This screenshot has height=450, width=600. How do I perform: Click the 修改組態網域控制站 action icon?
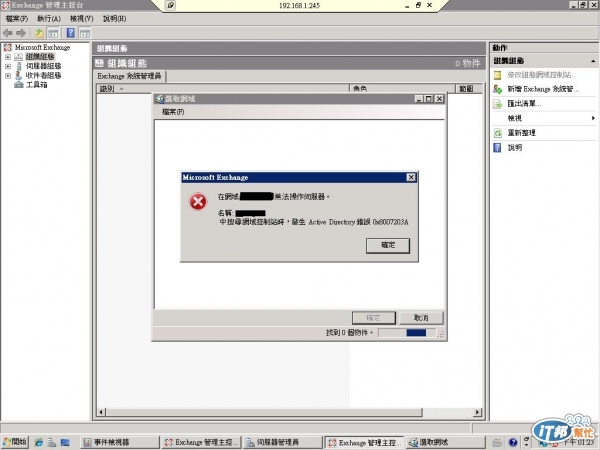497,75
